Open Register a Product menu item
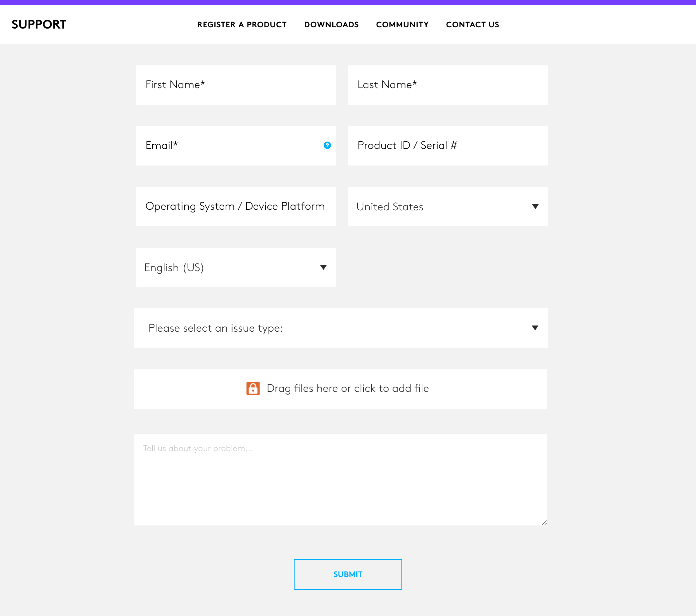Viewport: 696px width, 616px height. click(242, 25)
